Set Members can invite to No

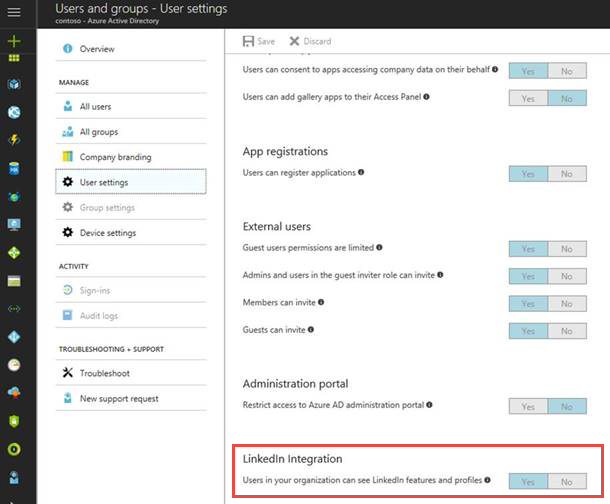567,304
